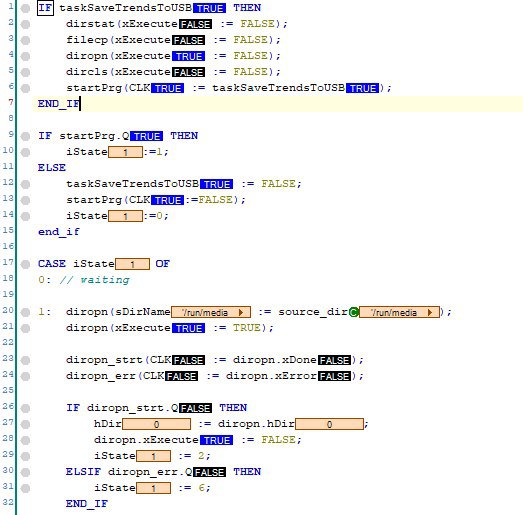Toggle breakpoint marker on diropn_strt line 23

[x=25, y=361]
